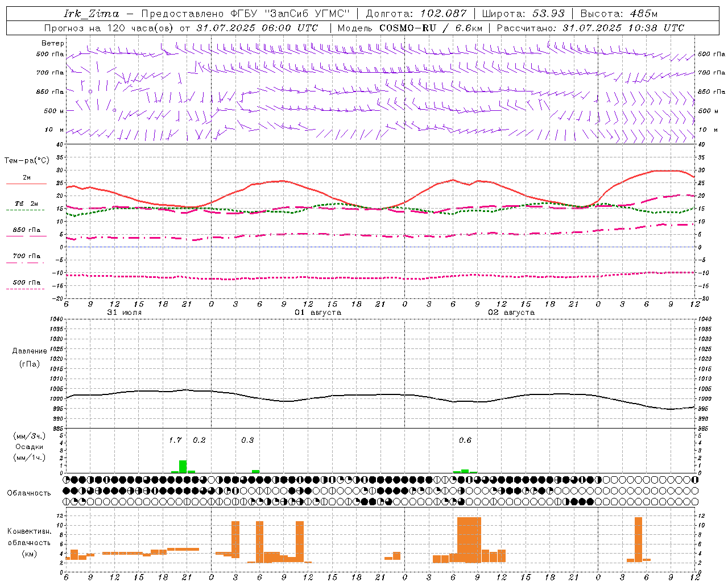The height and width of the screenshot is (582, 728).
Task: Click the (мм/1ч.) precipitation unit label
Action: click(x=29, y=458)
